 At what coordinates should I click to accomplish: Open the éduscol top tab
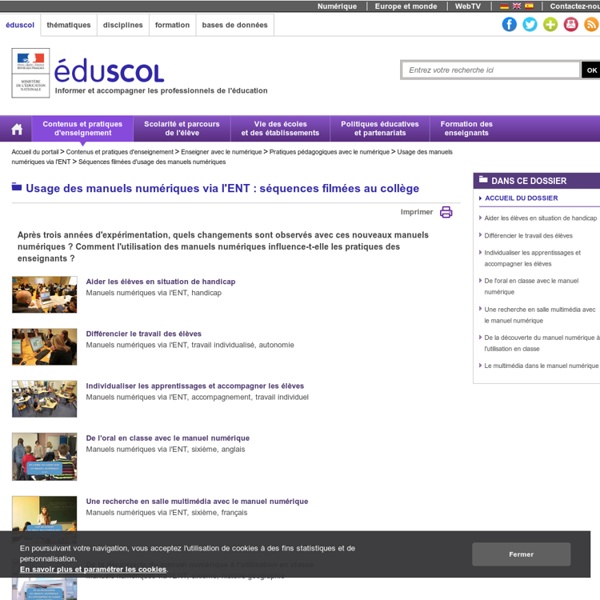point(20,25)
